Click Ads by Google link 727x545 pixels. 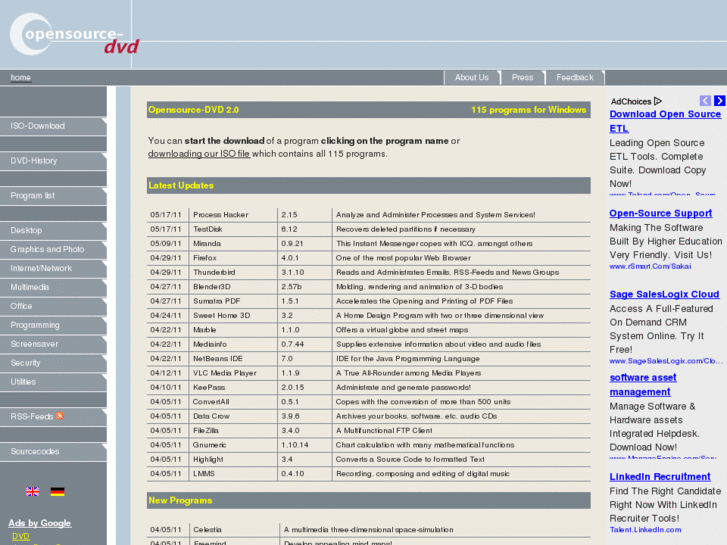click(x=39, y=523)
